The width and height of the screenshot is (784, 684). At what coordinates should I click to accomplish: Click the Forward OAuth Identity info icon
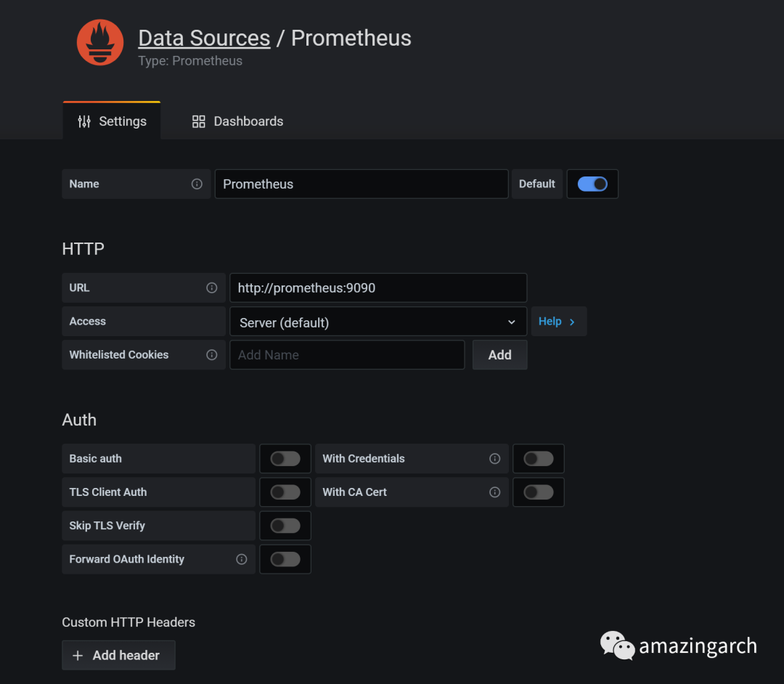pyautogui.click(x=242, y=560)
